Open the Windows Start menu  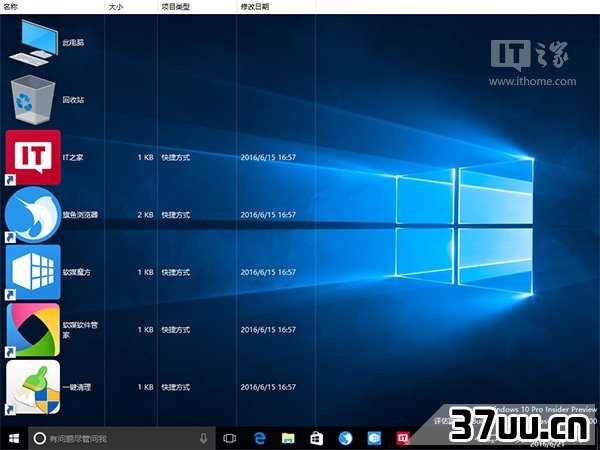[x=14, y=439]
